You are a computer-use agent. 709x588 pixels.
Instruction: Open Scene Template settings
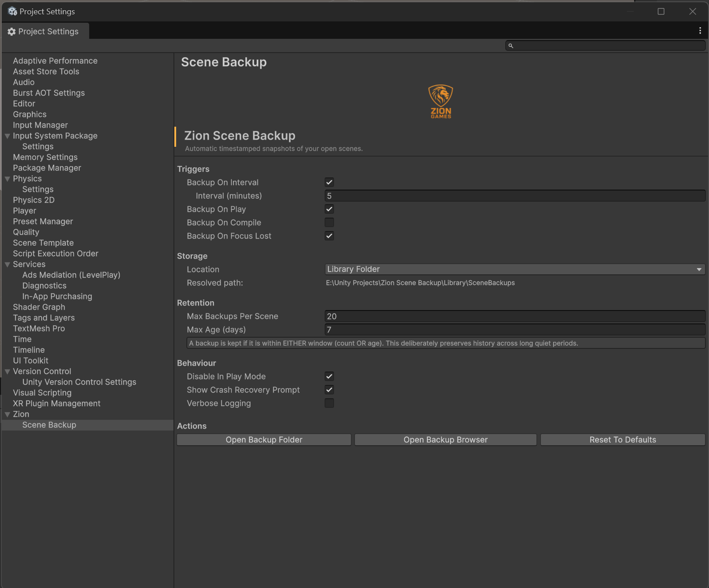[x=43, y=243]
